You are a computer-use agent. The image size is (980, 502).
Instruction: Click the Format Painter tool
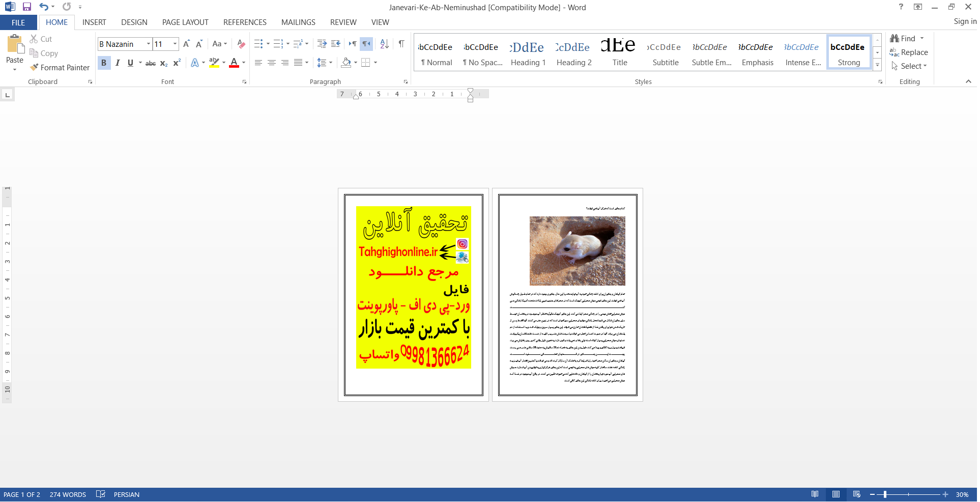pyautogui.click(x=60, y=67)
